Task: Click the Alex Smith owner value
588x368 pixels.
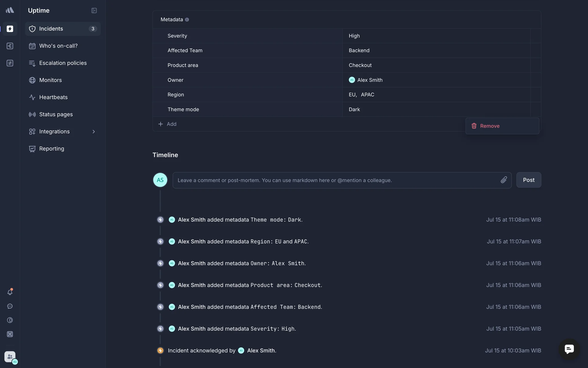Action: tap(370, 80)
